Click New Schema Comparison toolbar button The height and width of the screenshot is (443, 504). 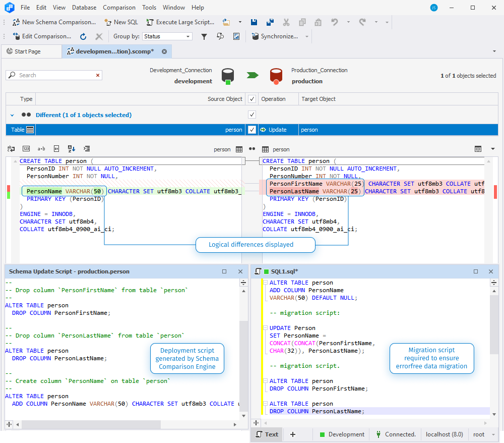54,22
